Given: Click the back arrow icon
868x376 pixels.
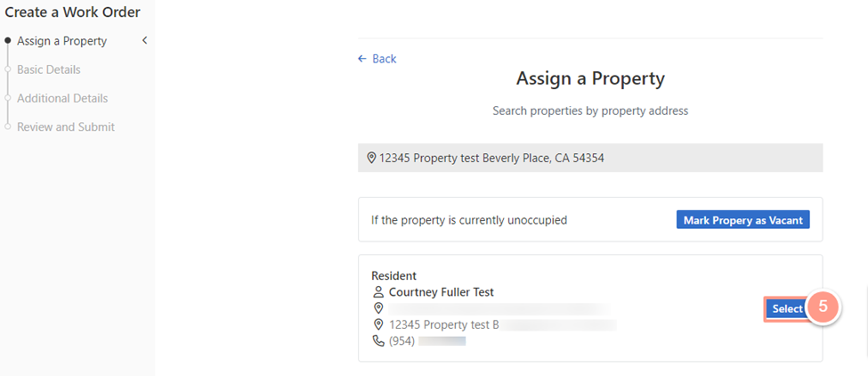Looking at the screenshot, I should (362, 59).
